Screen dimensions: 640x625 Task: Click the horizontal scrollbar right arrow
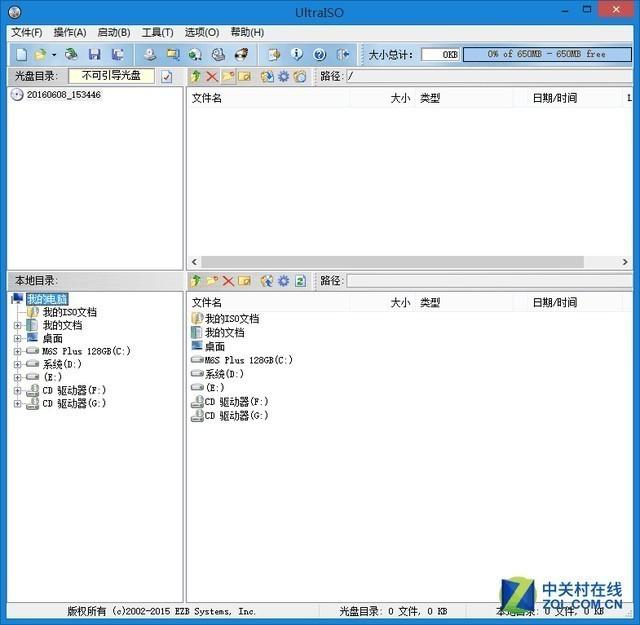[x=625, y=262]
